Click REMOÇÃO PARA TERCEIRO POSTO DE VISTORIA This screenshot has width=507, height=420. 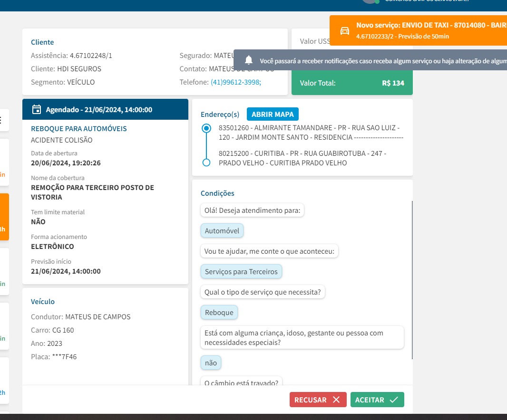pyautogui.click(x=92, y=192)
